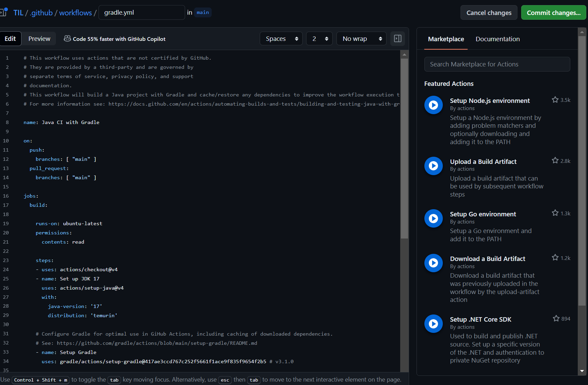Click the 'name: Setup Gradle' line

(x=66, y=352)
